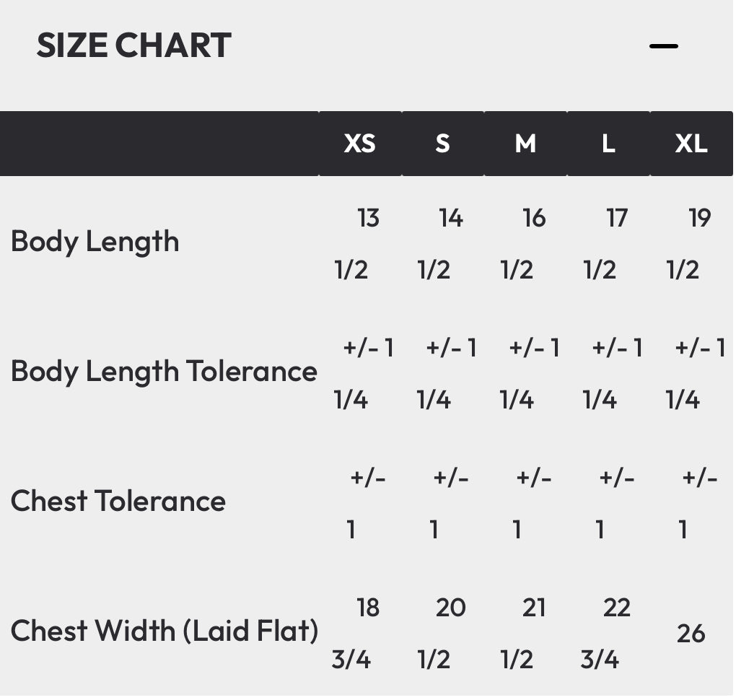Click the Body Length Tolerance label
The image size is (736, 700).
tap(164, 371)
